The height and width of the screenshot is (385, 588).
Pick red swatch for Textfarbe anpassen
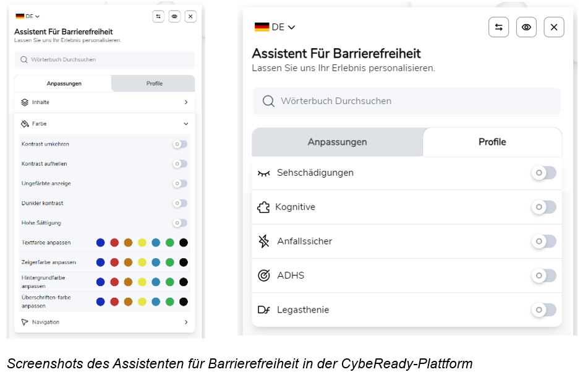[114, 243]
